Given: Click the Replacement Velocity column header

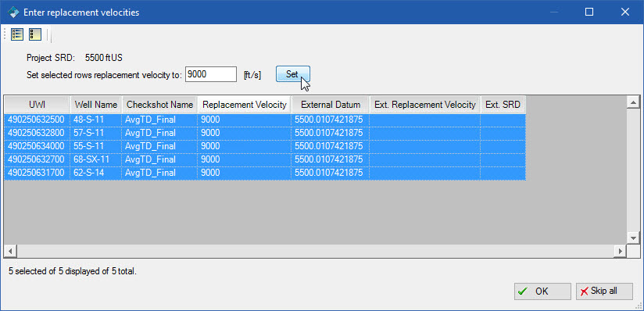Looking at the screenshot, I should pyautogui.click(x=245, y=105).
